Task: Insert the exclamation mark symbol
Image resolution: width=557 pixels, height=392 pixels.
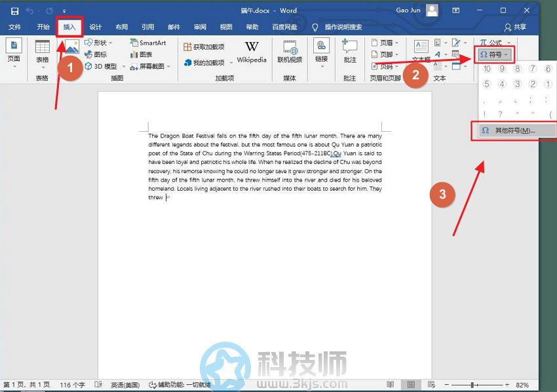Action: [484, 114]
